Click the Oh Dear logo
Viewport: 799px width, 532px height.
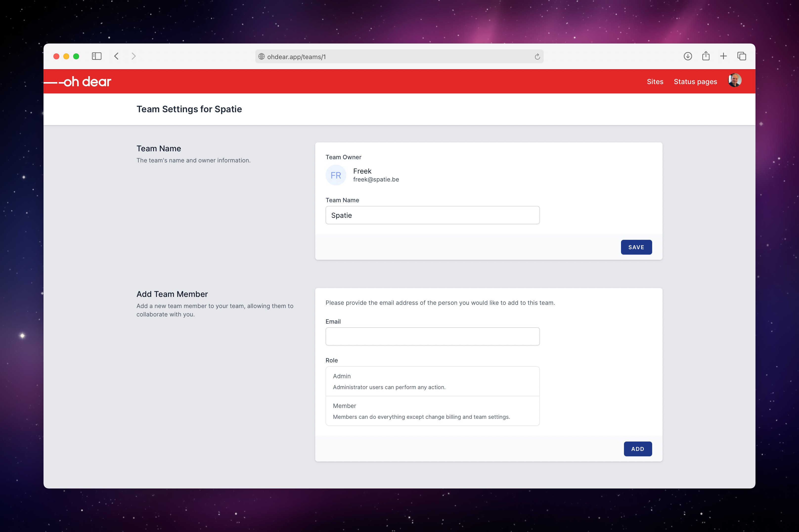[78, 81]
